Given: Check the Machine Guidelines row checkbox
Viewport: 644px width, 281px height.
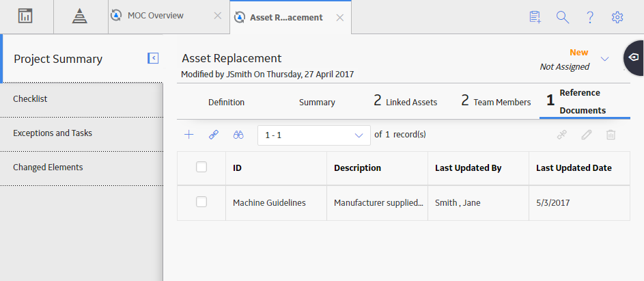Looking at the screenshot, I should pos(201,202).
